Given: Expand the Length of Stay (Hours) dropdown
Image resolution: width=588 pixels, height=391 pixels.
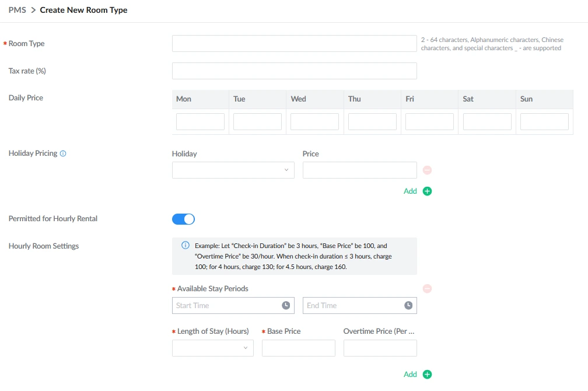Looking at the screenshot, I should [212, 348].
